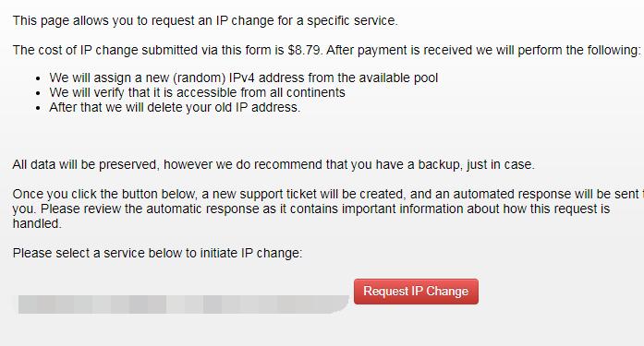
Task: Click the word 'IPv4' in first bullet
Action: [x=242, y=78]
